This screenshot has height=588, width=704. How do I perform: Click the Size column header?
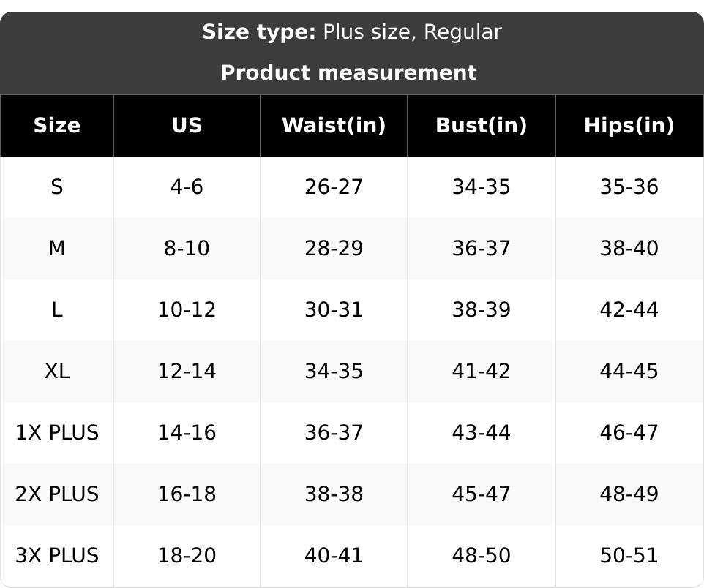pyautogui.click(x=57, y=125)
